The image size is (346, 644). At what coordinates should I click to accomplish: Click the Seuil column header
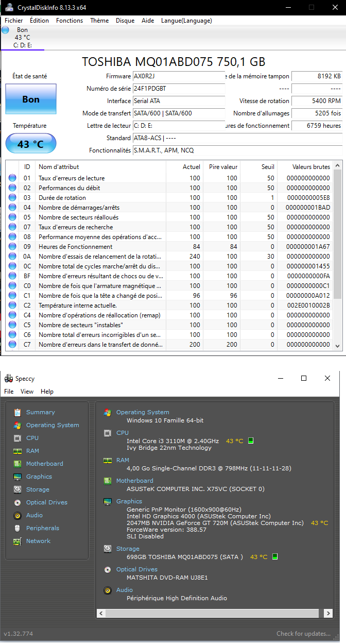click(x=258, y=167)
